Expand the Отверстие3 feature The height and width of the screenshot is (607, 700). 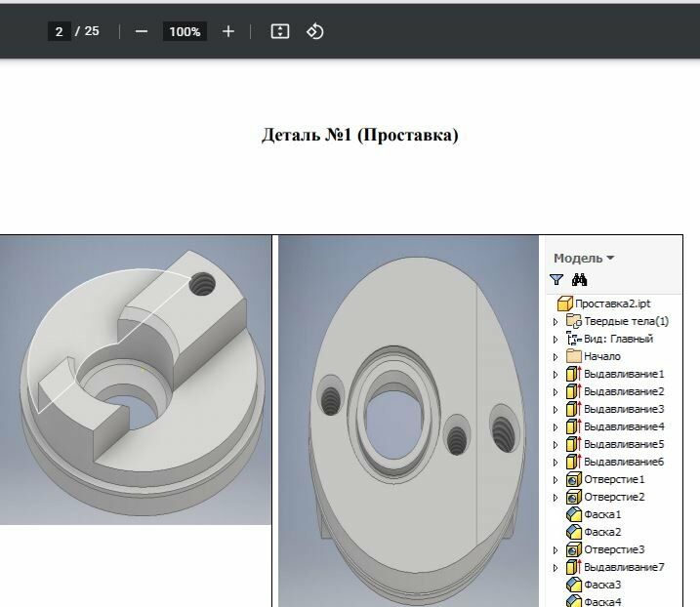pyautogui.click(x=556, y=549)
